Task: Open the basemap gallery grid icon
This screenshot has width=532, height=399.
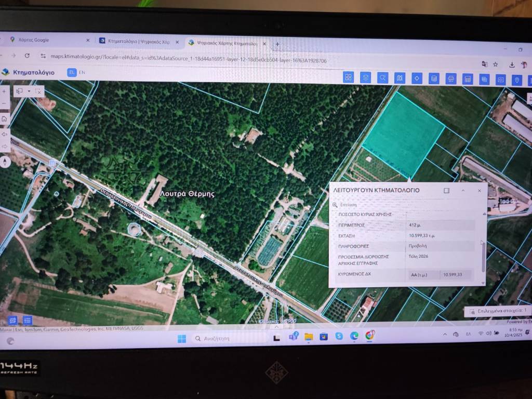Action: coord(349,77)
